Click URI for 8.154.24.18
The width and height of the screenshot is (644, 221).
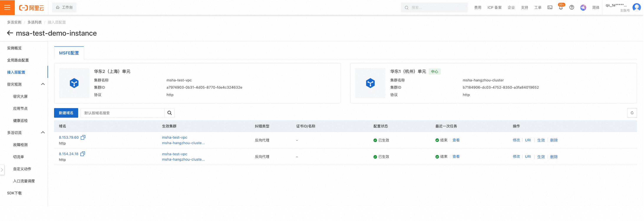[528, 157]
